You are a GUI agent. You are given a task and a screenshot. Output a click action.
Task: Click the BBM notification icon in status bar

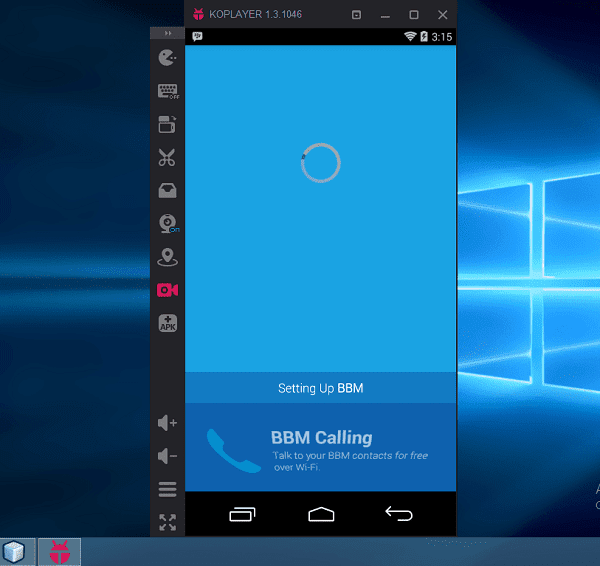[197, 36]
